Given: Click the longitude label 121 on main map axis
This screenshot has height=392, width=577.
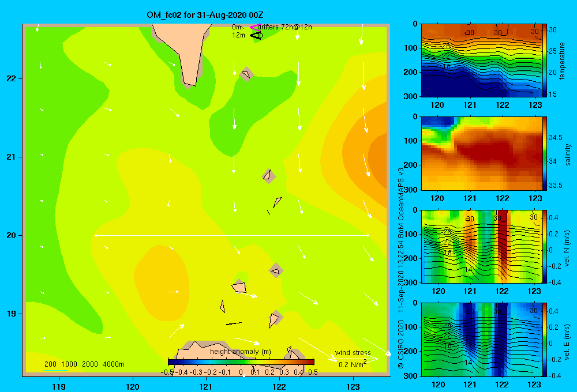Looking at the screenshot, I should (x=206, y=386).
